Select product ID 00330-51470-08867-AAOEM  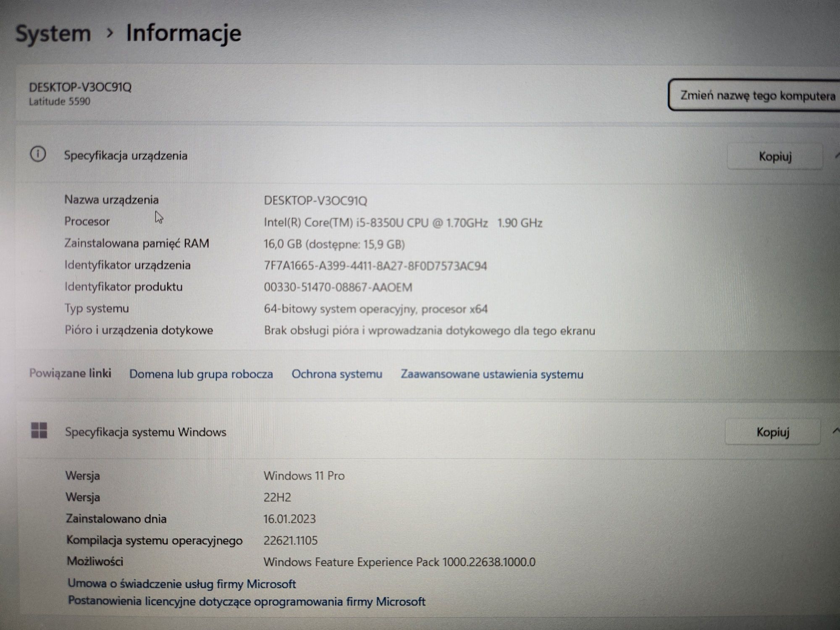pyautogui.click(x=338, y=287)
